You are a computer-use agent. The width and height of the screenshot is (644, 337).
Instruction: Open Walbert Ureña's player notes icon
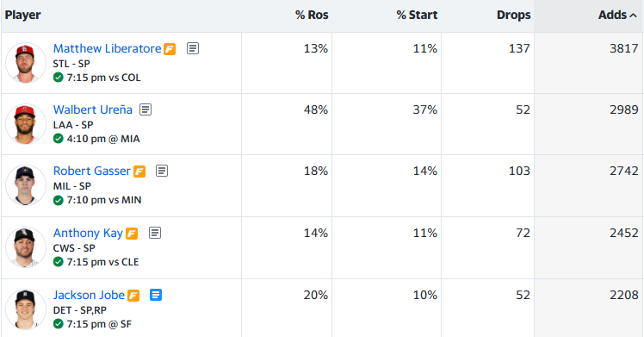146,109
